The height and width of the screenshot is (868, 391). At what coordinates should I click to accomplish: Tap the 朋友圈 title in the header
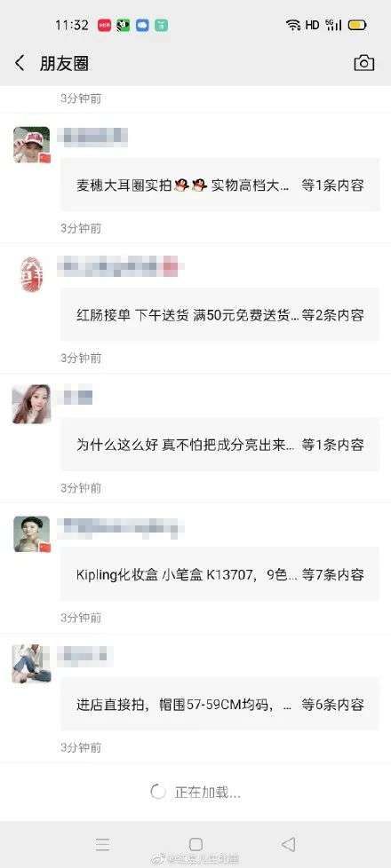click(64, 63)
